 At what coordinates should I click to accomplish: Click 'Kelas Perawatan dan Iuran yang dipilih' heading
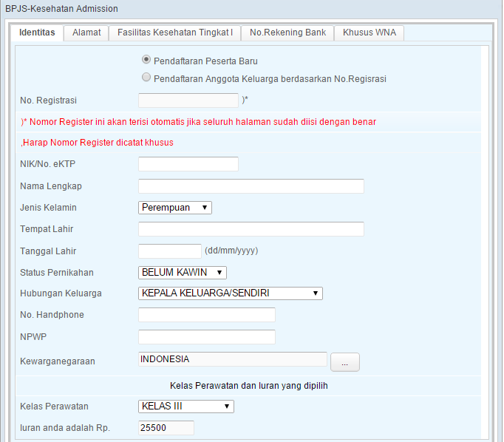(x=249, y=386)
